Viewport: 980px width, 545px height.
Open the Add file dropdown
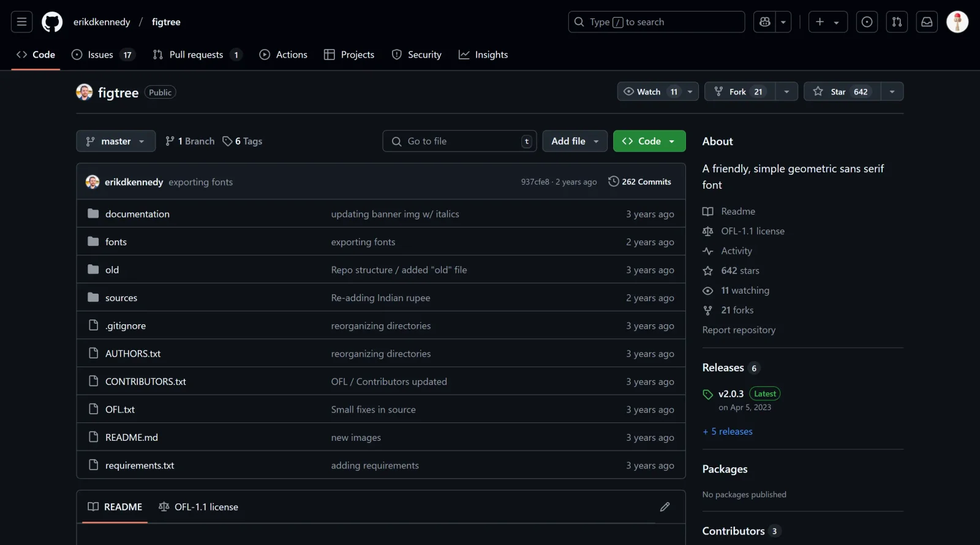point(575,141)
